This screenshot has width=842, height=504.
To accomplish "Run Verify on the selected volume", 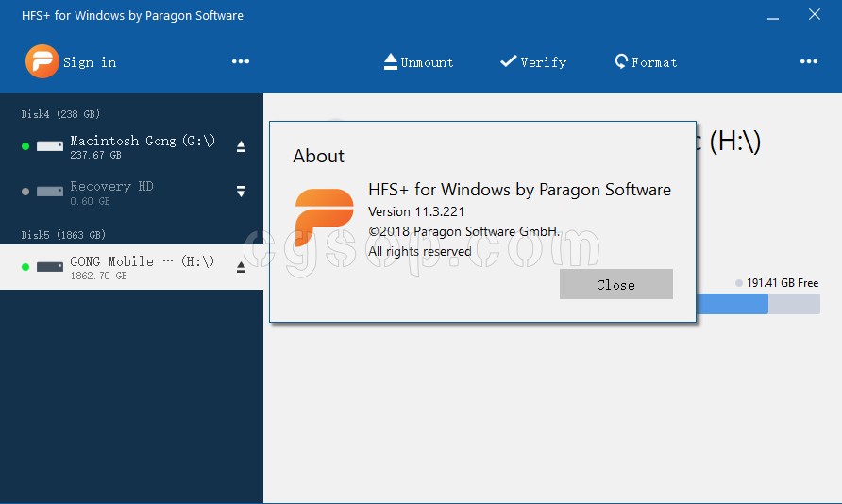I will [x=533, y=62].
